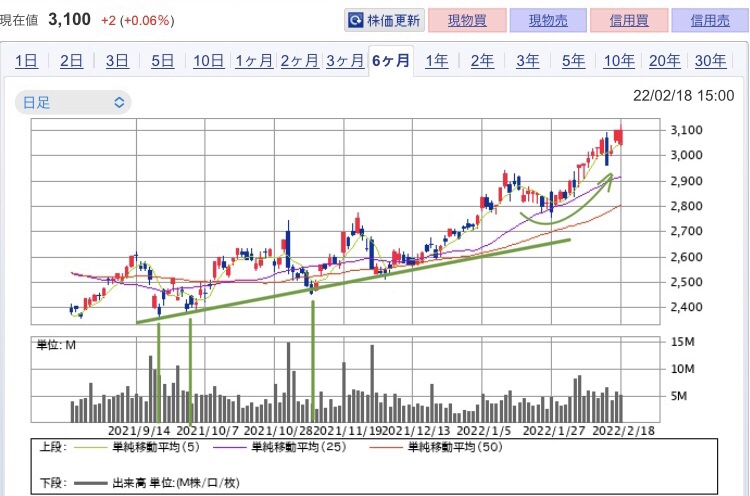Switch chart period to 1日
Image resolution: width=750 pixels, height=496 pixels.
pos(26,61)
